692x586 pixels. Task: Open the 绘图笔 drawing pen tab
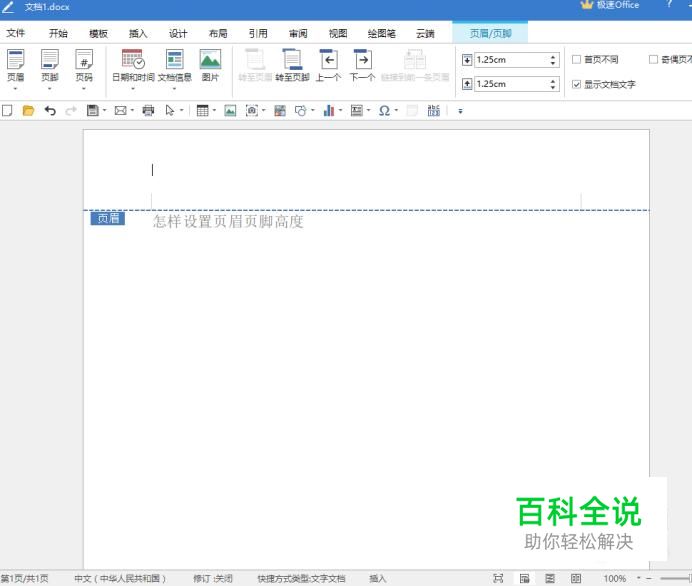coord(382,33)
